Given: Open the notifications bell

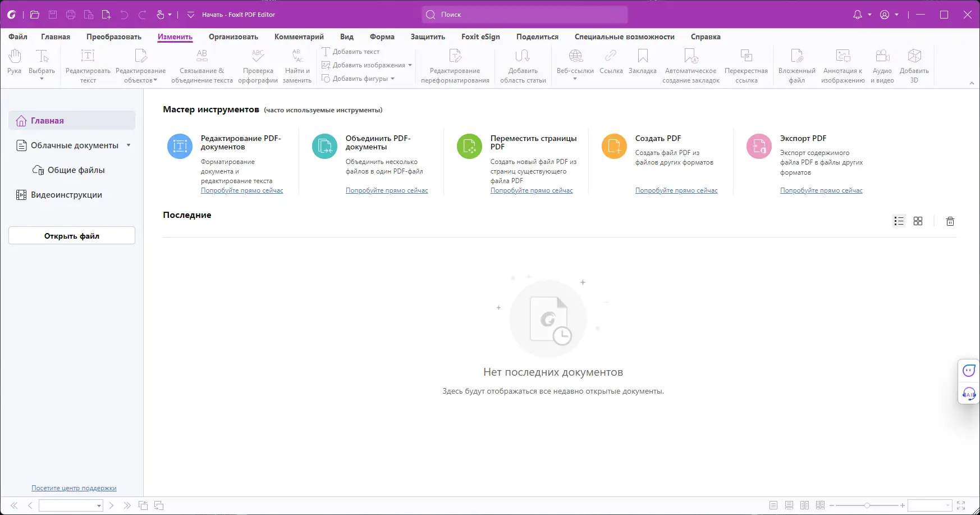Looking at the screenshot, I should pos(858,15).
